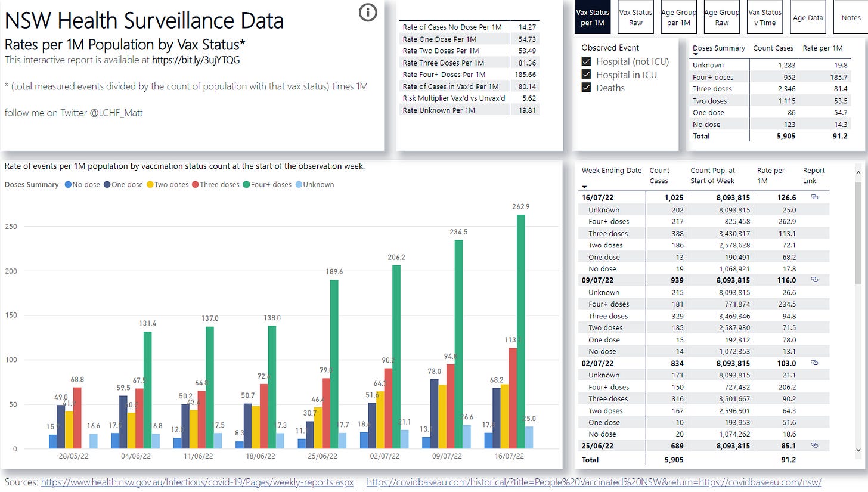The image size is (868, 492).
Task: Disable the Deaths checkbox in Observed Event
Action: tap(587, 86)
